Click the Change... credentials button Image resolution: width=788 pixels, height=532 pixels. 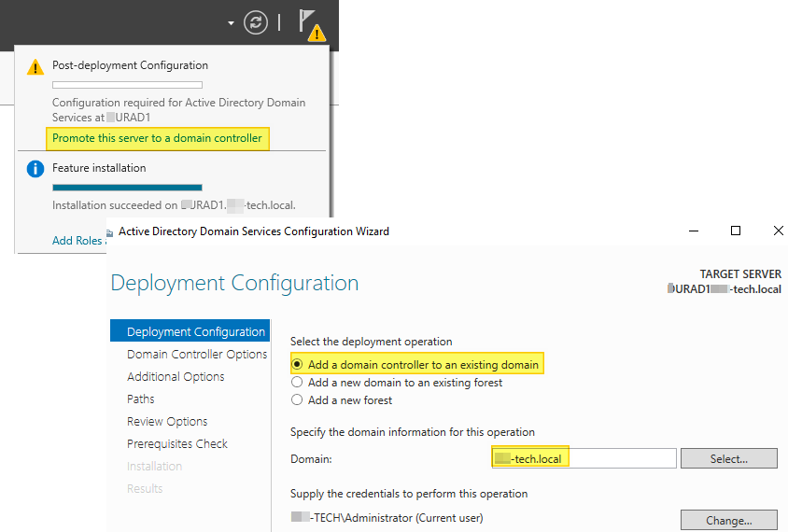728,521
